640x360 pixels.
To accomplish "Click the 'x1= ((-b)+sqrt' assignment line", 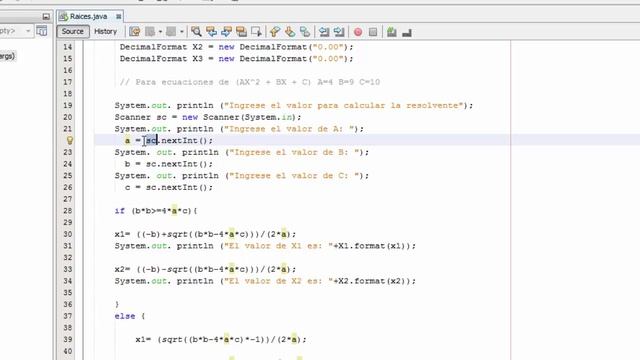I will [205, 234].
